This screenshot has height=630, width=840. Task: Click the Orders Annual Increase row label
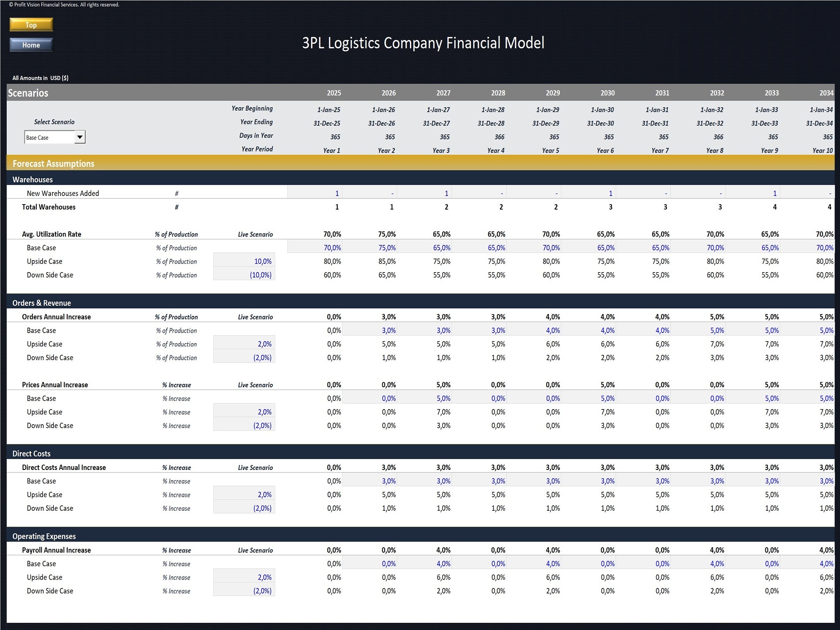(56, 317)
